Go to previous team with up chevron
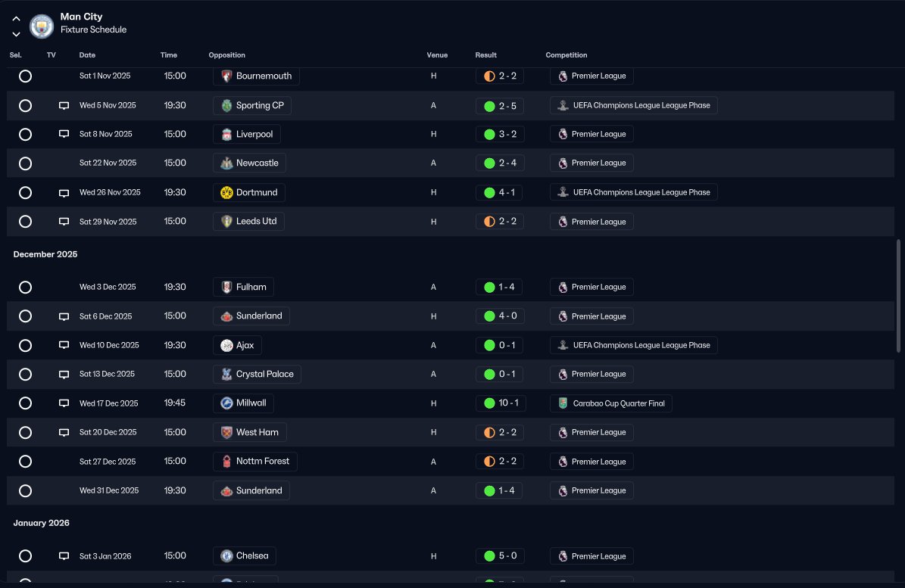 16,19
